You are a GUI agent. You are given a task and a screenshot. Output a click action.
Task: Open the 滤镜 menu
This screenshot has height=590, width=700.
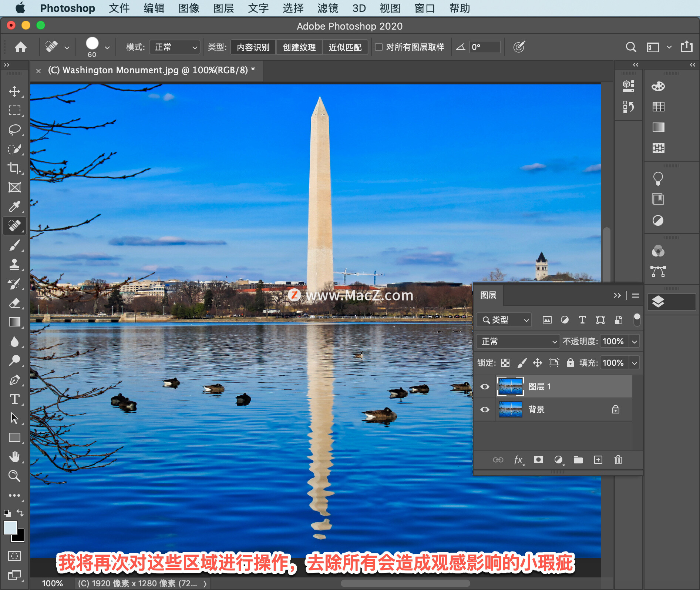[x=328, y=8]
